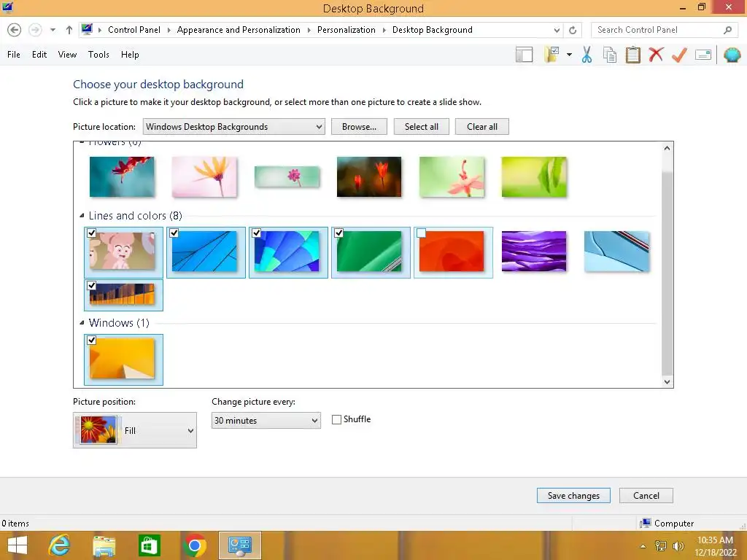Check the red-orange wallpaper checkbox
The width and height of the screenshot is (747, 560).
[x=421, y=233]
